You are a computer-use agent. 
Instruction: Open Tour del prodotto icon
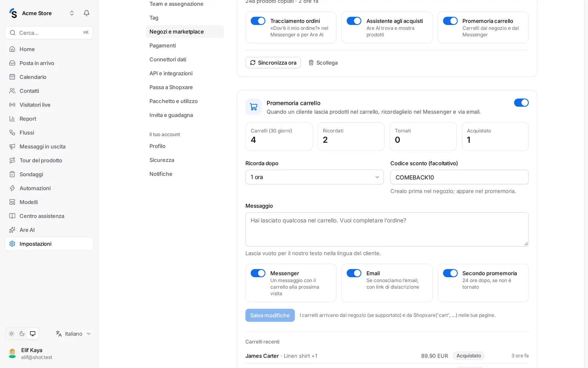coord(12,160)
